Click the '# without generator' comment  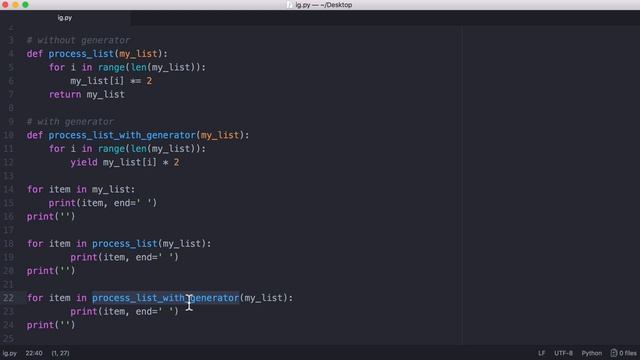pos(78,40)
